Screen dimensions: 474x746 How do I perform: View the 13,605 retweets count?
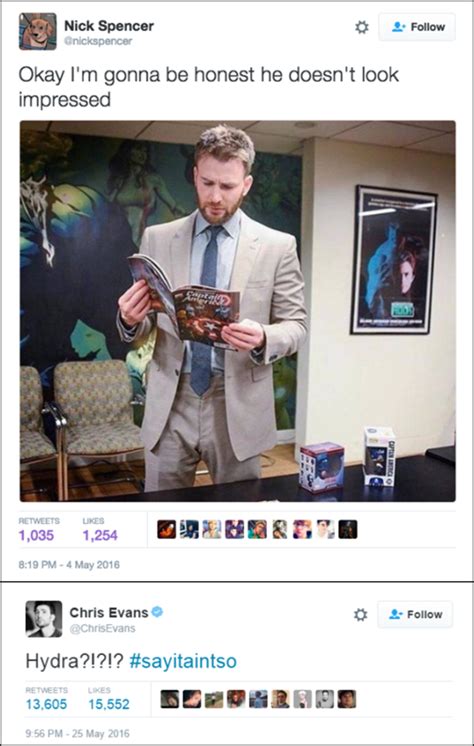click(x=46, y=704)
